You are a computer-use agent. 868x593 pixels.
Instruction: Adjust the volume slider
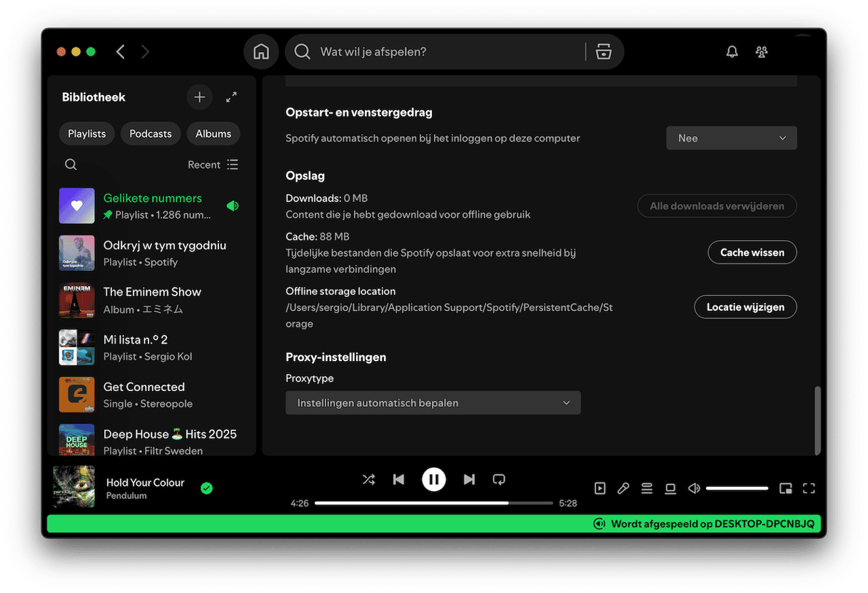[737, 488]
